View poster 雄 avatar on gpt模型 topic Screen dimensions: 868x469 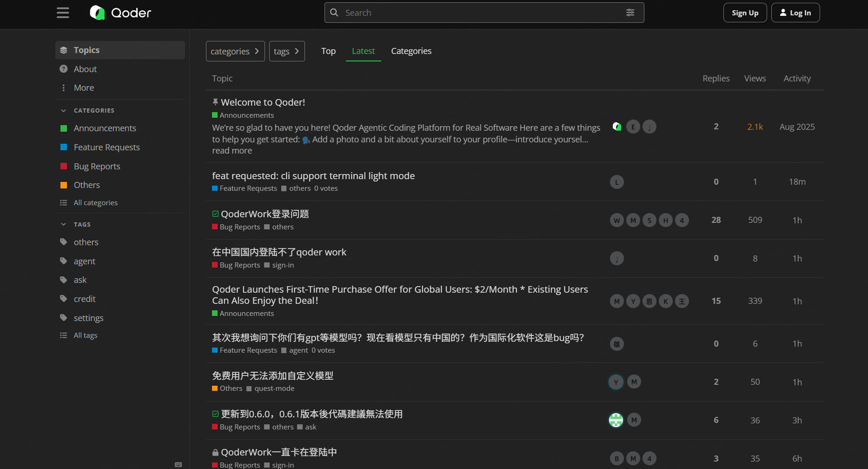617,344
